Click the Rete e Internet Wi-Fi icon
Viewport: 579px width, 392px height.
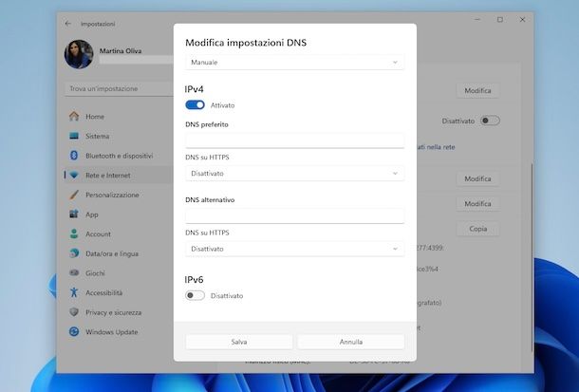(x=74, y=175)
